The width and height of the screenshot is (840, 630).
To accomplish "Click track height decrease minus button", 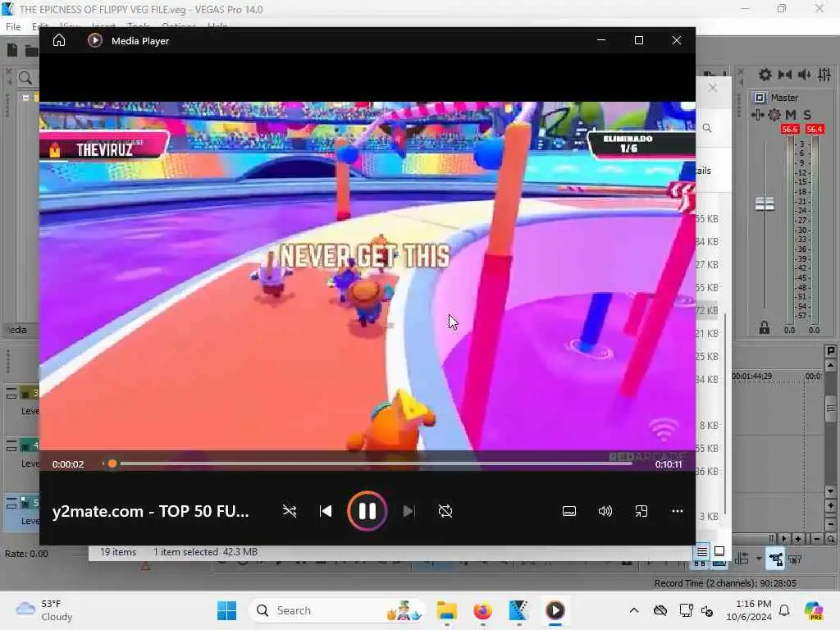I will click(x=830, y=523).
